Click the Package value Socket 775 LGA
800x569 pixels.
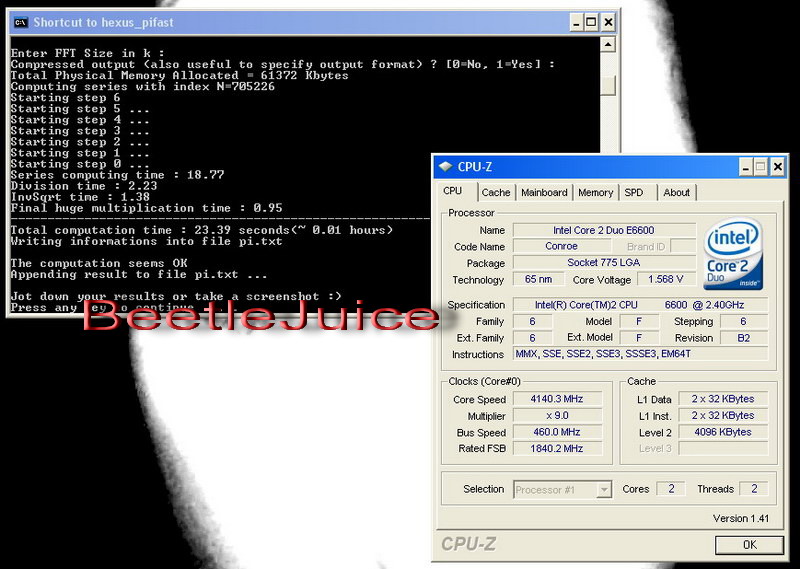pos(604,263)
